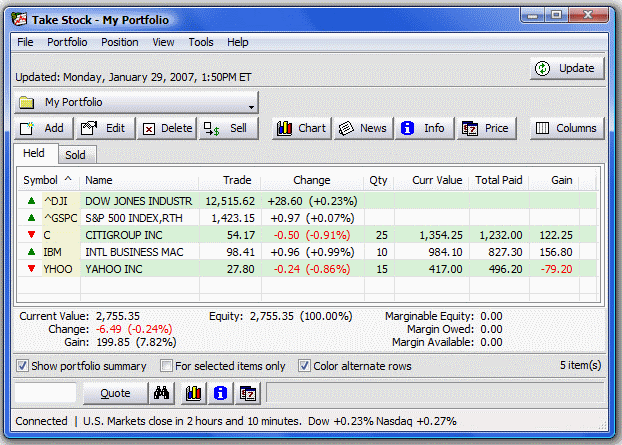This screenshot has height=445, width=622.
Task: Expand the My Portfolio dropdown
Action: coord(250,102)
